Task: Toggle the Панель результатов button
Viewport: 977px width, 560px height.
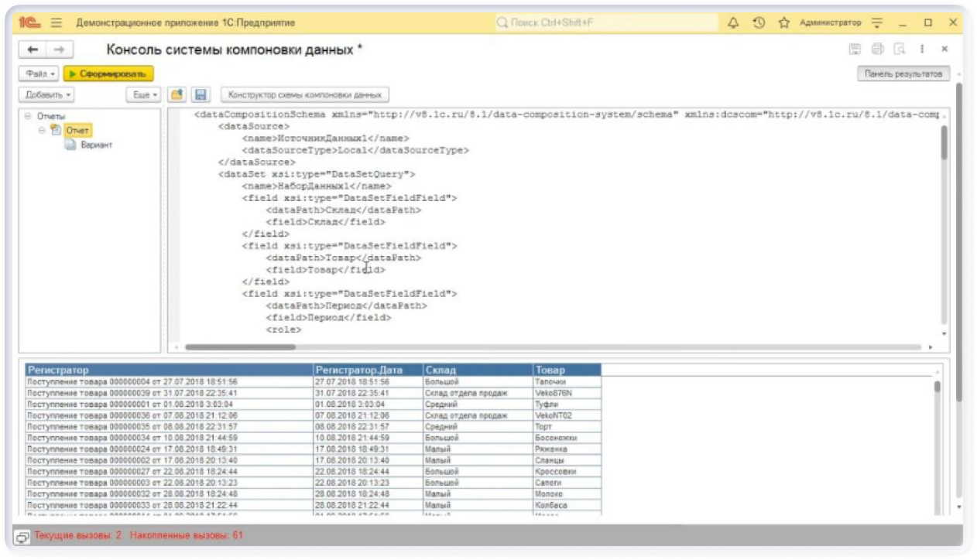Action: [x=903, y=74]
